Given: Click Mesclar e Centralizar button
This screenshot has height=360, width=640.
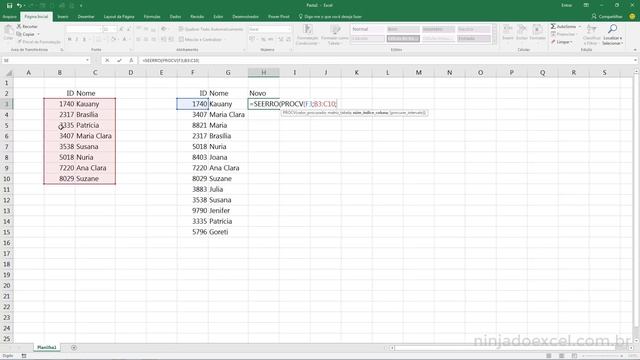Looking at the screenshot, I should tap(200, 39).
